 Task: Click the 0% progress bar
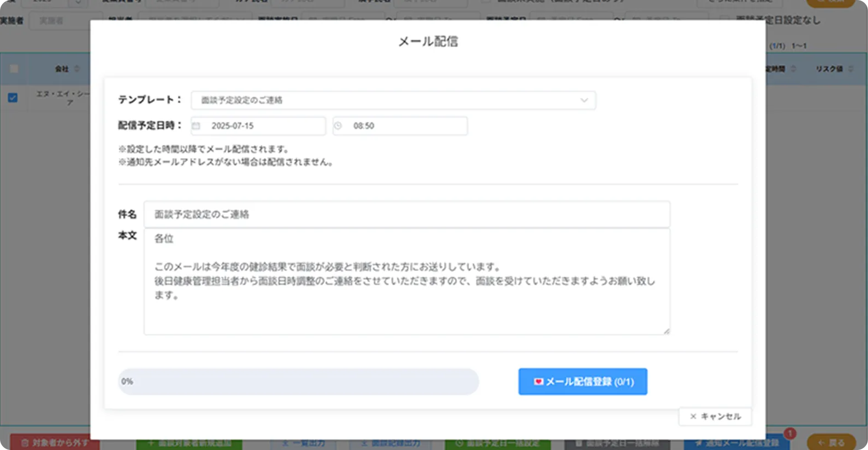(x=298, y=381)
